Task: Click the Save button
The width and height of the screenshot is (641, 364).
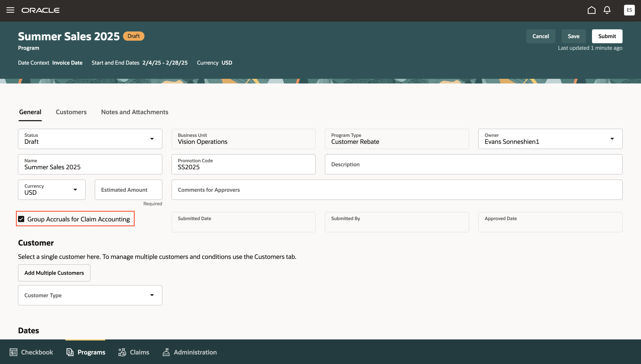Action: [574, 36]
